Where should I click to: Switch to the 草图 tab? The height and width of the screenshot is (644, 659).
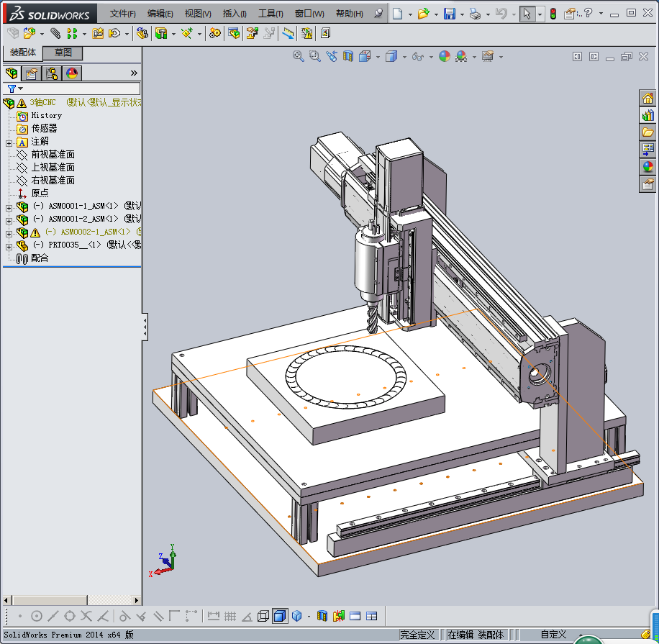[63, 53]
